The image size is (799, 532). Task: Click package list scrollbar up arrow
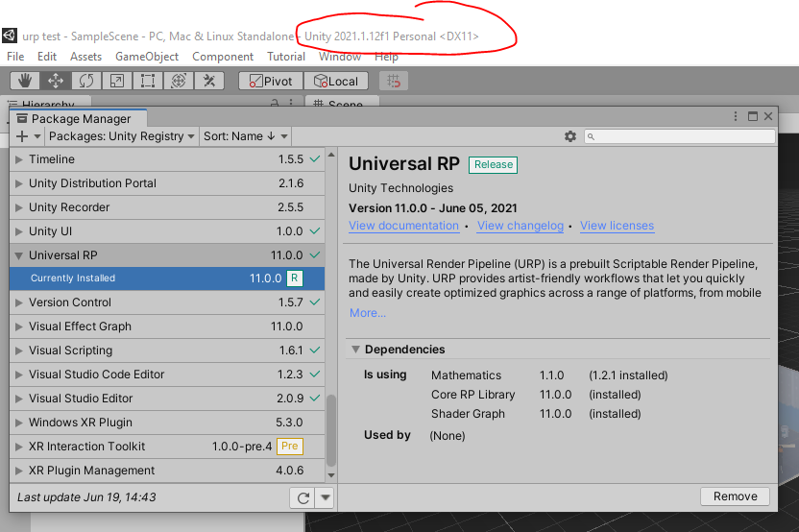point(331,155)
